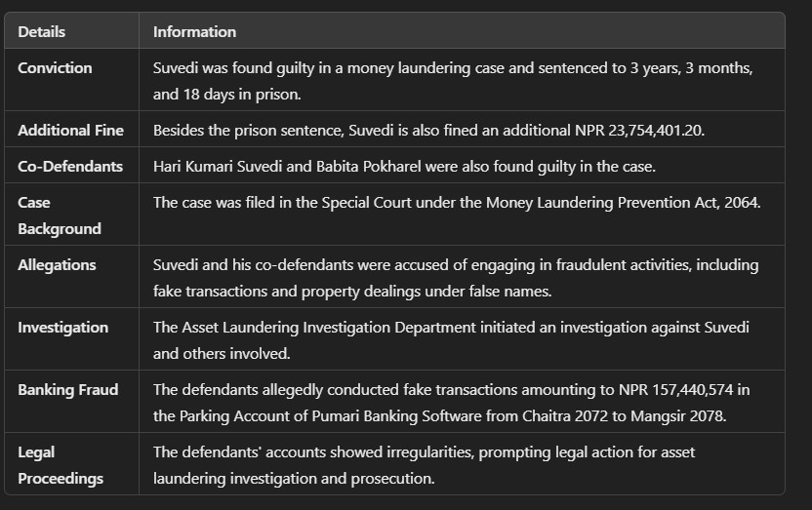Image resolution: width=812 pixels, height=510 pixels.
Task: Select the Banking Fraud row label
Action: coord(67,390)
